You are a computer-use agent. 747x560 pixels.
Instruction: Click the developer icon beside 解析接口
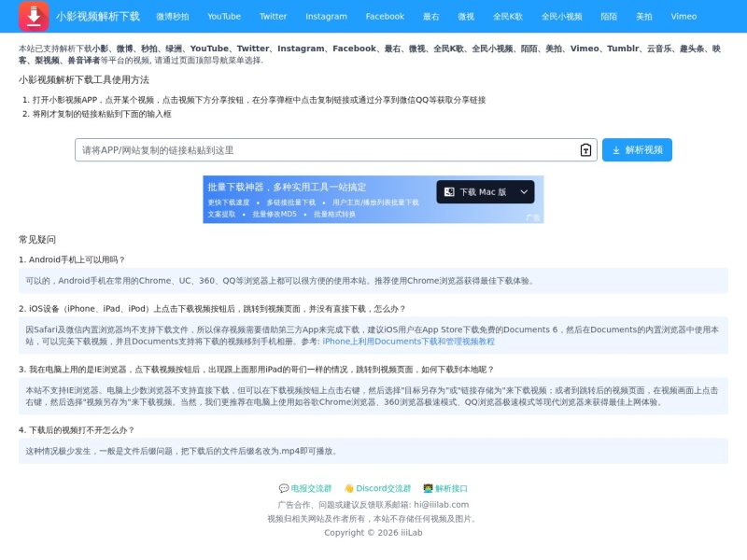[x=429, y=488]
